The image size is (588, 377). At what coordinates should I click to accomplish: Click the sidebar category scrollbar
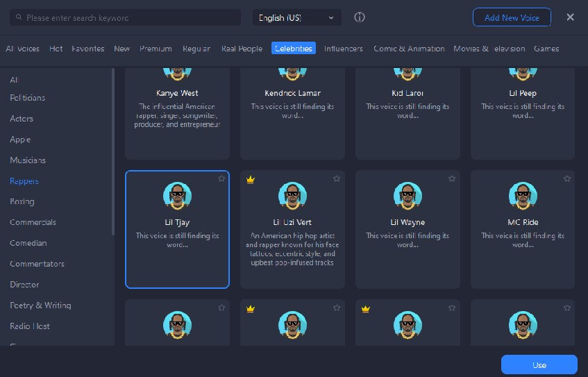pyautogui.click(x=113, y=152)
